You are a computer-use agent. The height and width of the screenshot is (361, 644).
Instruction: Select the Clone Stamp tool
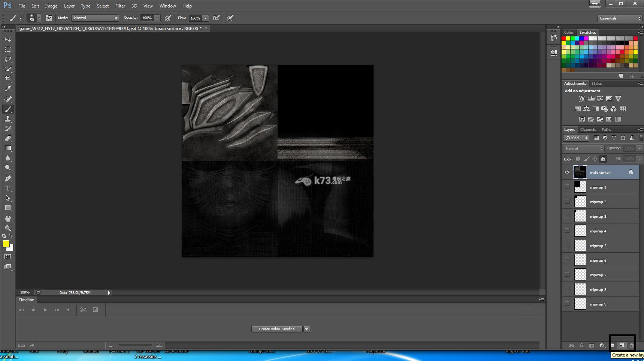8,119
